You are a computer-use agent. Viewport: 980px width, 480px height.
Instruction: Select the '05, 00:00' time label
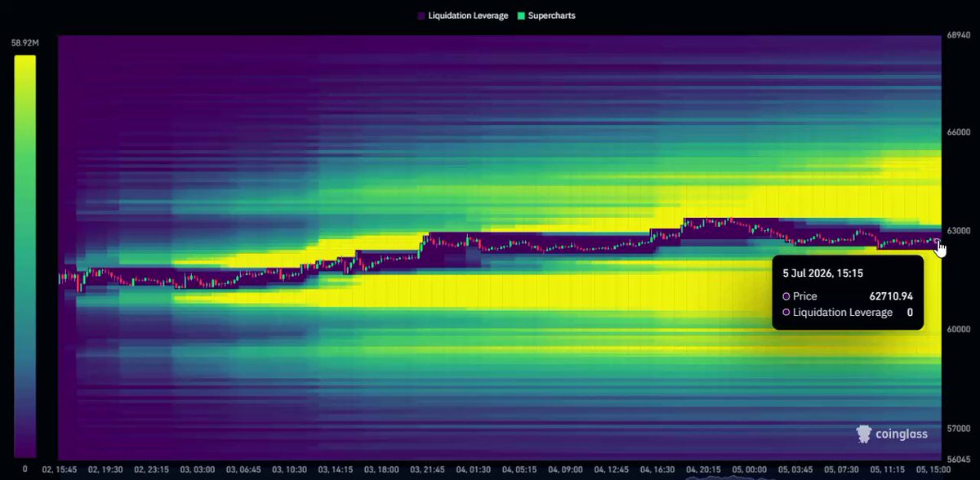(x=751, y=469)
